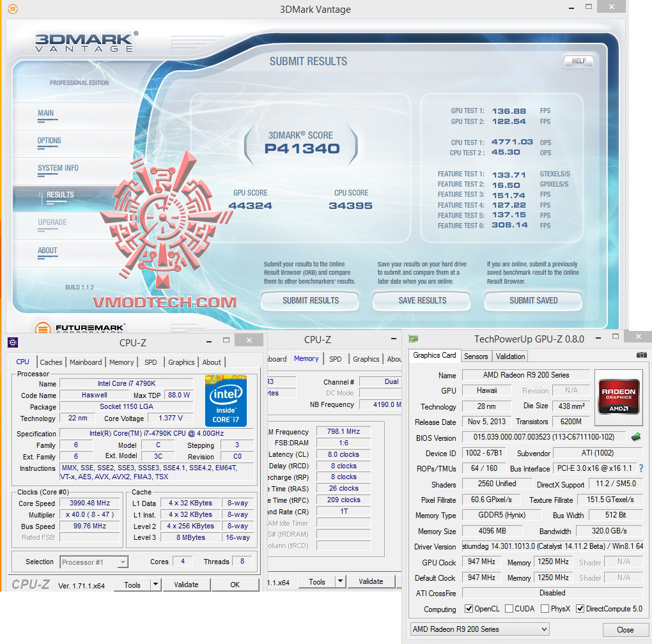Switch to the Mainboard tab in CPU-Z
The width and height of the screenshot is (652, 644).
point(86,362)
